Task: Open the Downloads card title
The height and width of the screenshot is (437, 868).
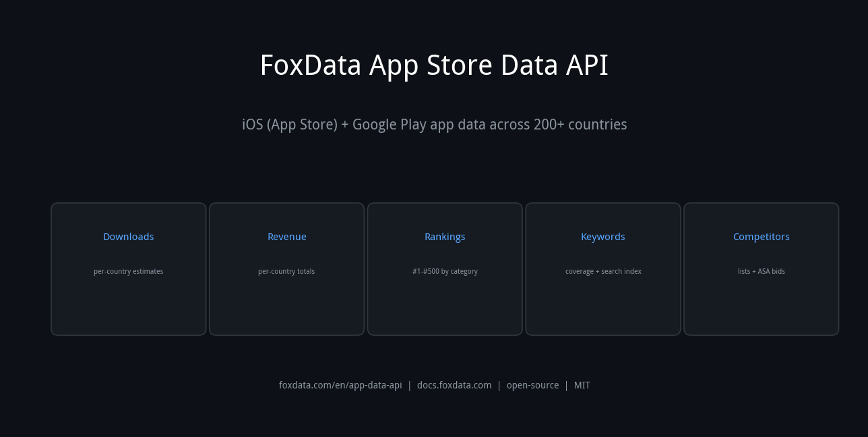Action: coord(128,237)
